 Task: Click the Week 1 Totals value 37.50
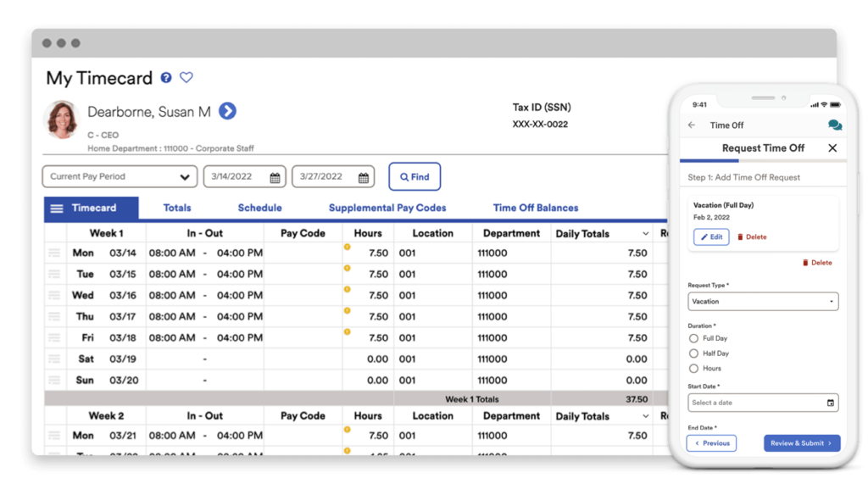[x=637, y=399]
